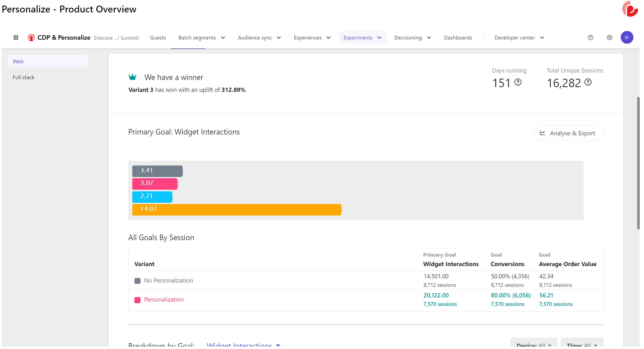Expand the Batch segments dropdown

tap(202, 38)
